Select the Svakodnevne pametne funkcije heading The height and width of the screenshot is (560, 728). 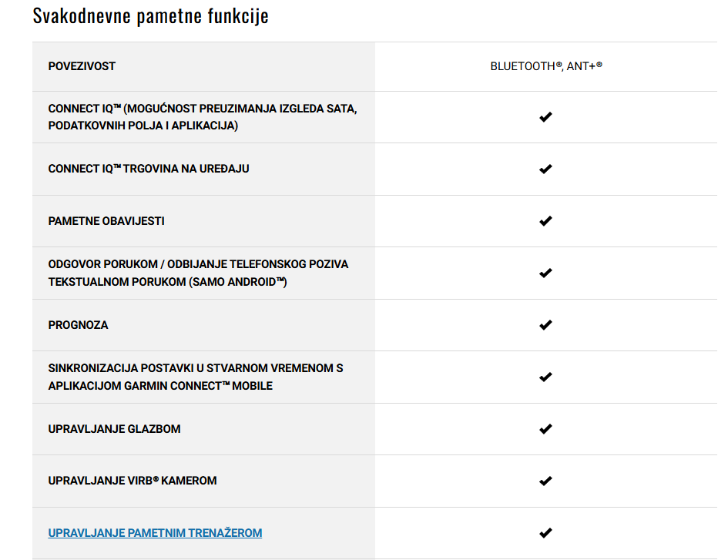(x=150, y=15)
